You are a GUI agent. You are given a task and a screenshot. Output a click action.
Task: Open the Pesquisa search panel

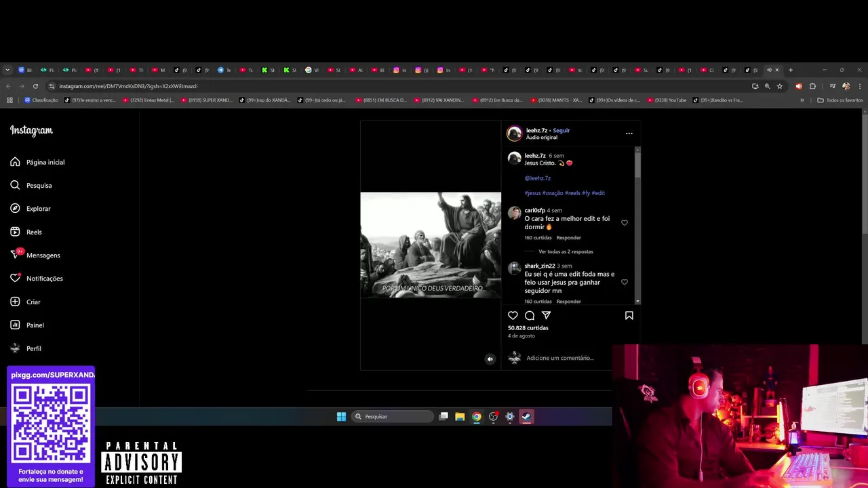(31, 185)
